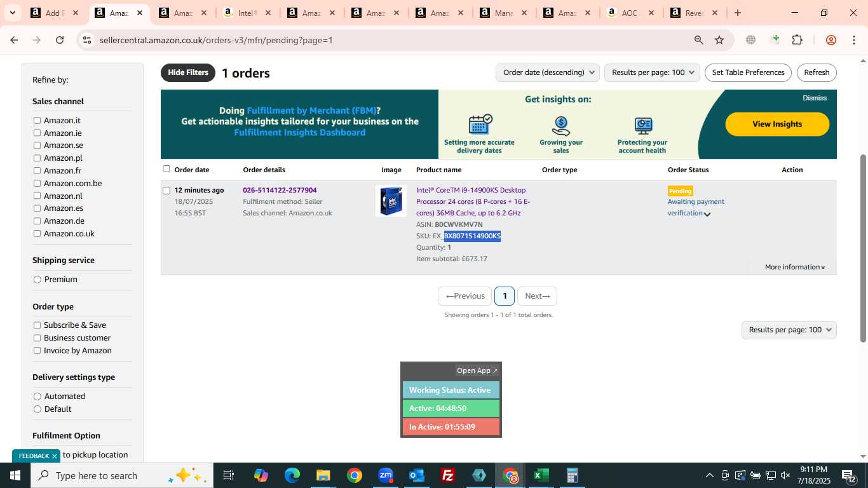Viewport: 868px width, 488px height.
Task: Enable the Business customer checkbox
Action: coord(37,338)
